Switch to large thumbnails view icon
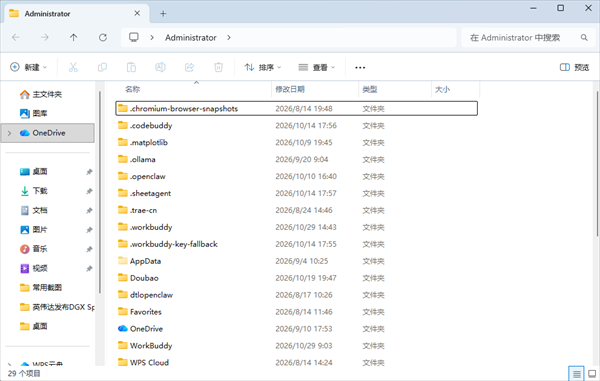Image resolution: width=600 pixels, height=381 pixels. coord(592,373)
